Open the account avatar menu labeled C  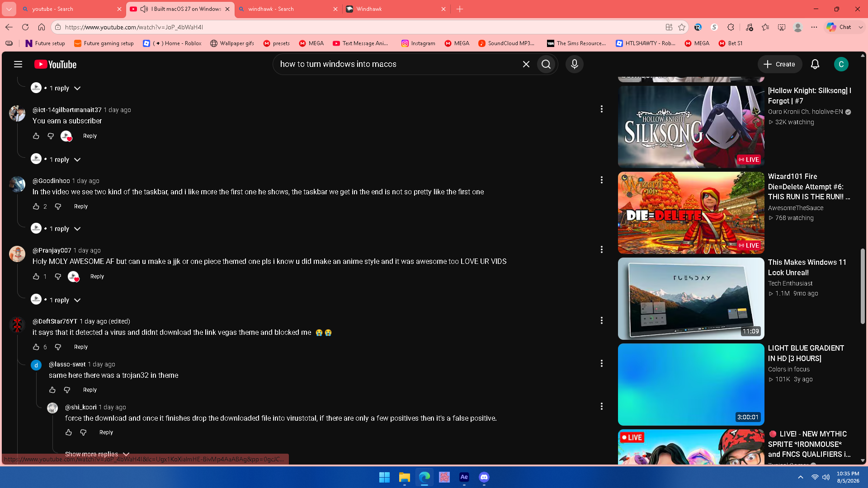[841, 64]
